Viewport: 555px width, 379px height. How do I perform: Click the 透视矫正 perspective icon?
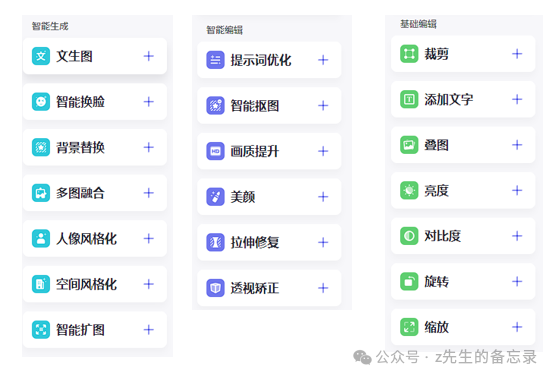[215, 288]
